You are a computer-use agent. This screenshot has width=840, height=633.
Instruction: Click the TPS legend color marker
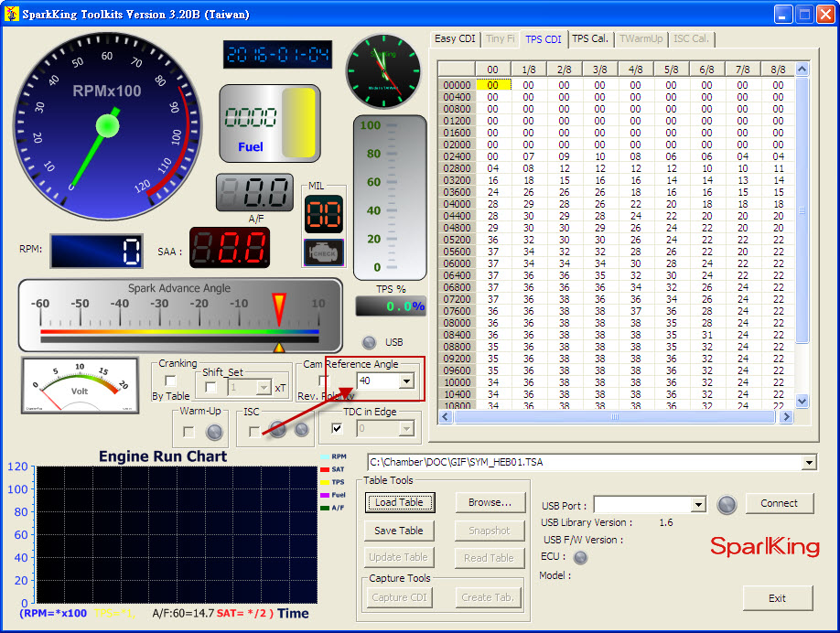325,482
